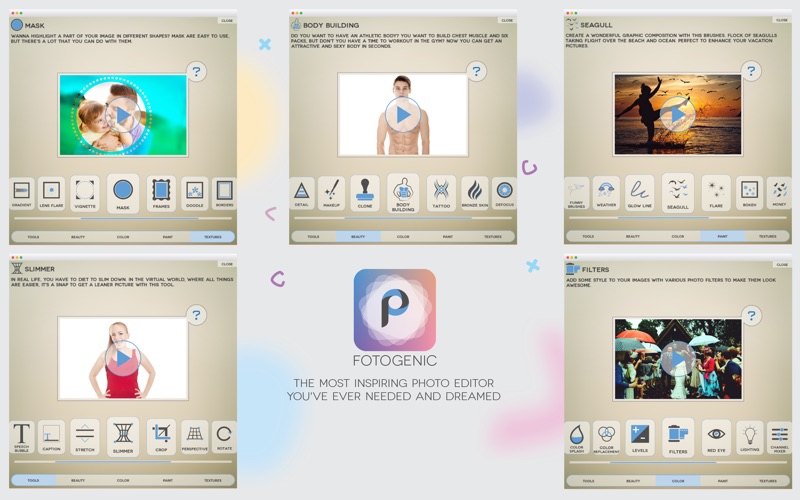Open the Beauty tab in the Body Building window
800x500 pixels.
tap(358, 237)
